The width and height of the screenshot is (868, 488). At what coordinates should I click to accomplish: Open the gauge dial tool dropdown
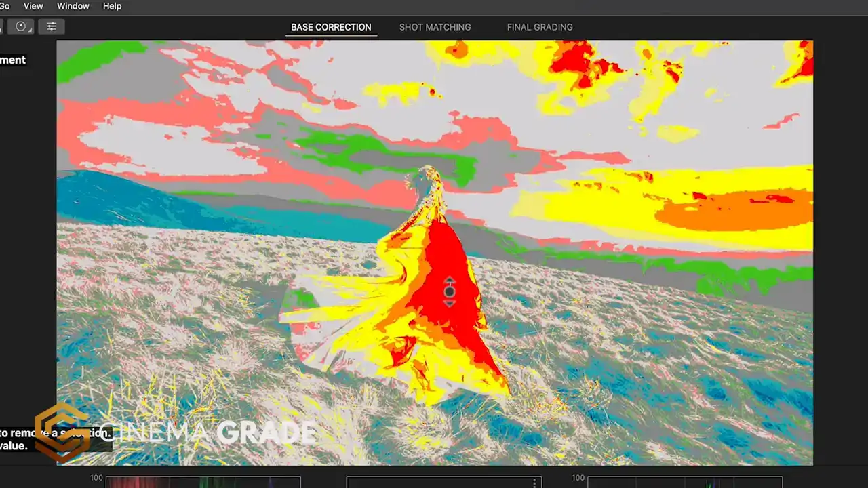[20, 26]
